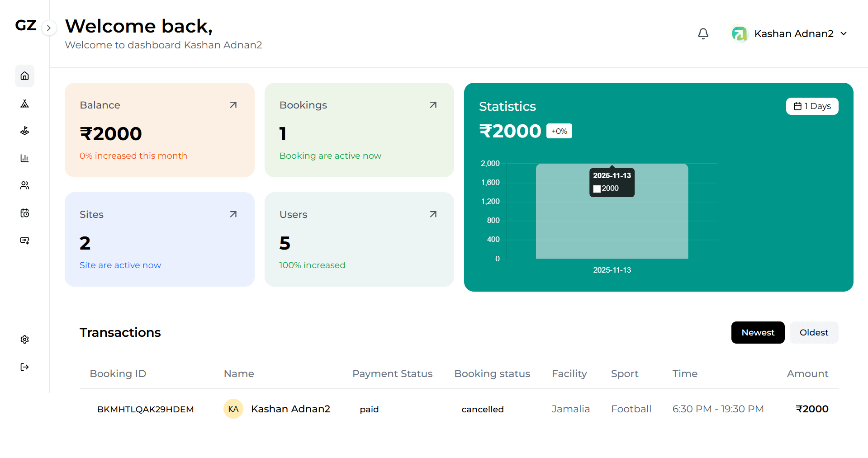
Task: Open the cash withdrawal icon in sidebar
Action: 25,241
